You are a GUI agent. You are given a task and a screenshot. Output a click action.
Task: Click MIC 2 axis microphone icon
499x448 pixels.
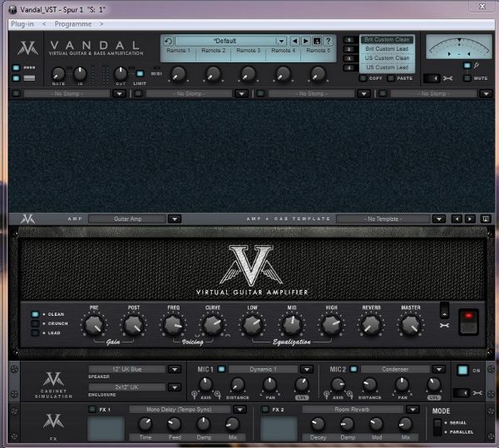pyautogui.click(x=327, y=395)
